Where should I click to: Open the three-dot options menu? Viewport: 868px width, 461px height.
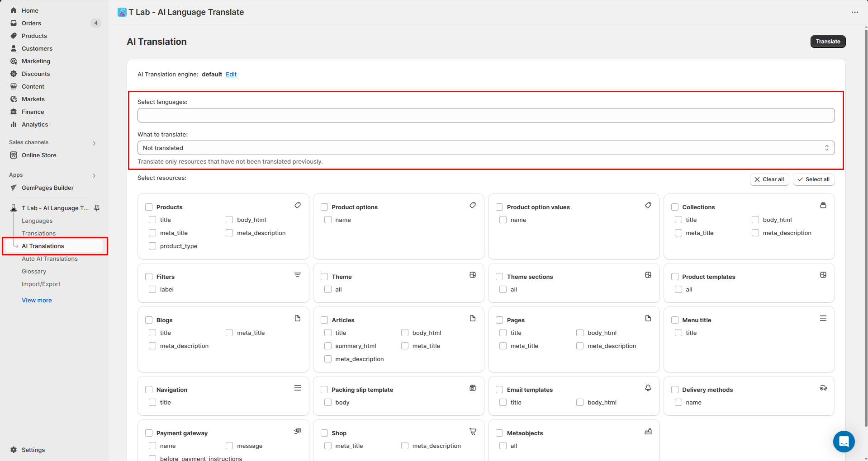pos(855,12)
